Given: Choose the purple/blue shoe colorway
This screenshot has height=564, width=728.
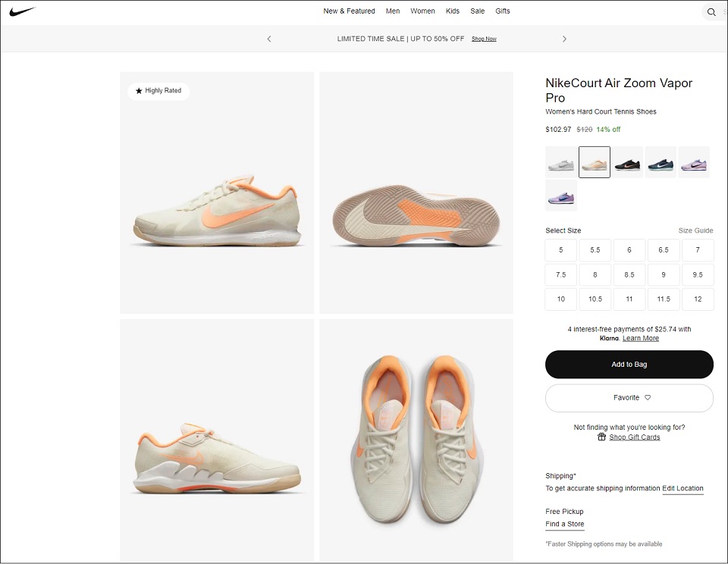Looking at the screenshot, I should coord(561,196).
